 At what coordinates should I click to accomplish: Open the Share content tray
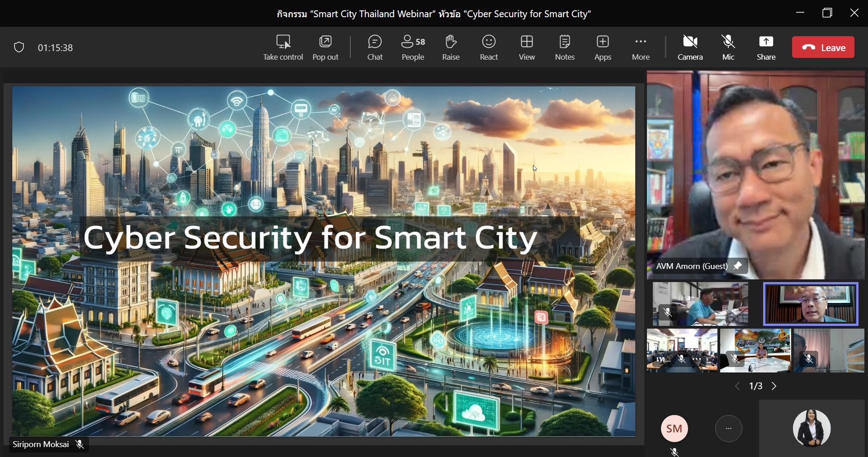(x=766, y=48)
